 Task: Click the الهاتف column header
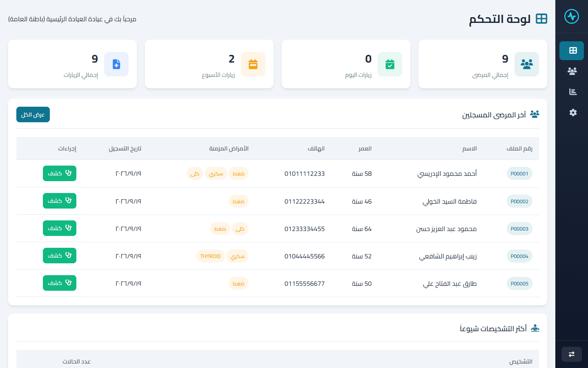(x=316, y=148)
